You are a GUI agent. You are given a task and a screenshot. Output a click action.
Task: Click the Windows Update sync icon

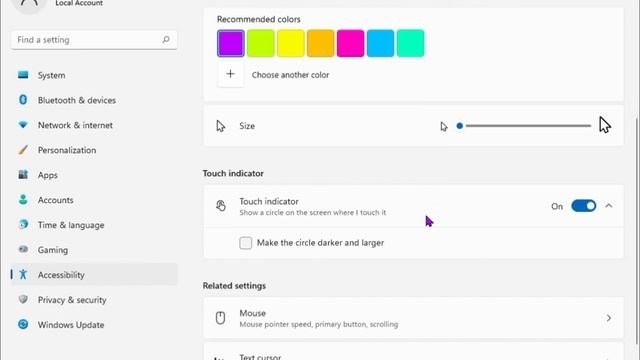click(23, 324)
